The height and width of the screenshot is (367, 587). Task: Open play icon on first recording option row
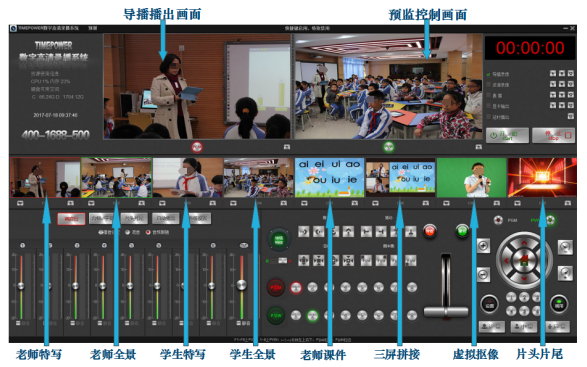(x=553, y=74)
